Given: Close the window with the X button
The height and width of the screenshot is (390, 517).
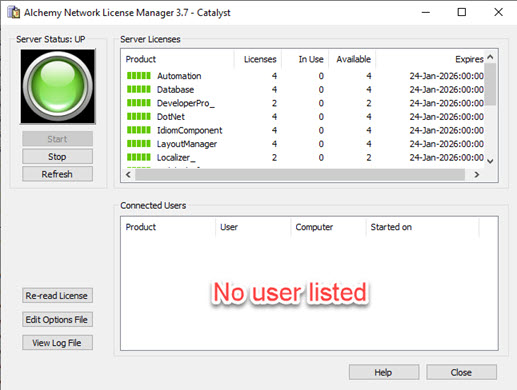Looking at the screenshot, I should pos(498,12).
